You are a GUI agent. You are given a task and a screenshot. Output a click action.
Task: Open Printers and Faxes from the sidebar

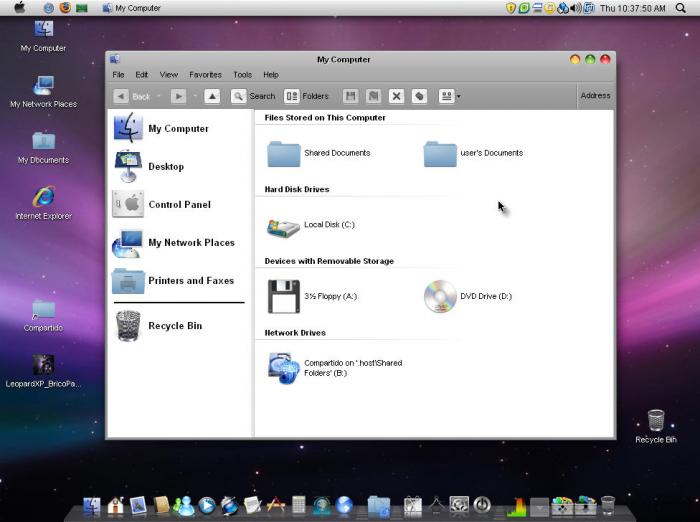(x=173, y=280)
